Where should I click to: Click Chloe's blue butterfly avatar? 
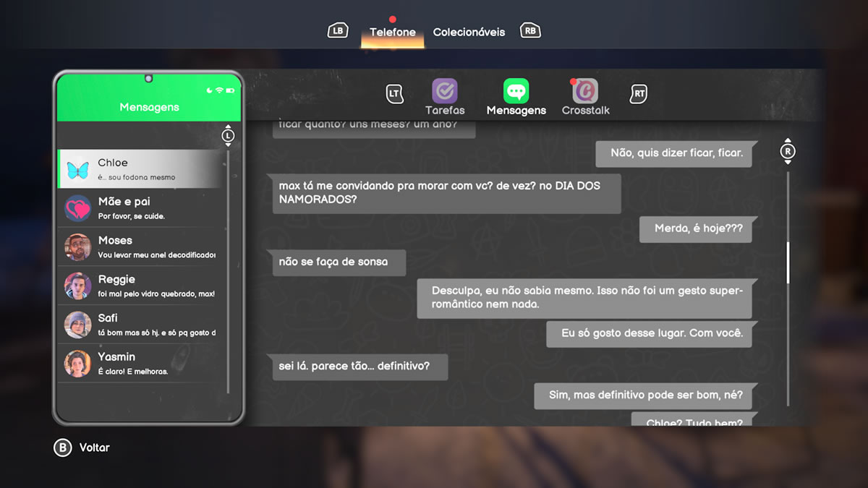(x=77, y=170)
